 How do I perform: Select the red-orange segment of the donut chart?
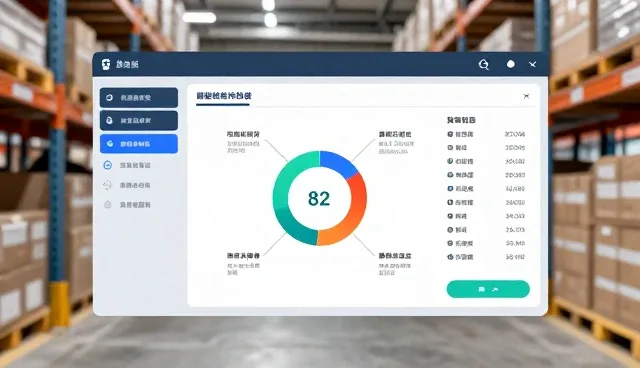point(358,199)
